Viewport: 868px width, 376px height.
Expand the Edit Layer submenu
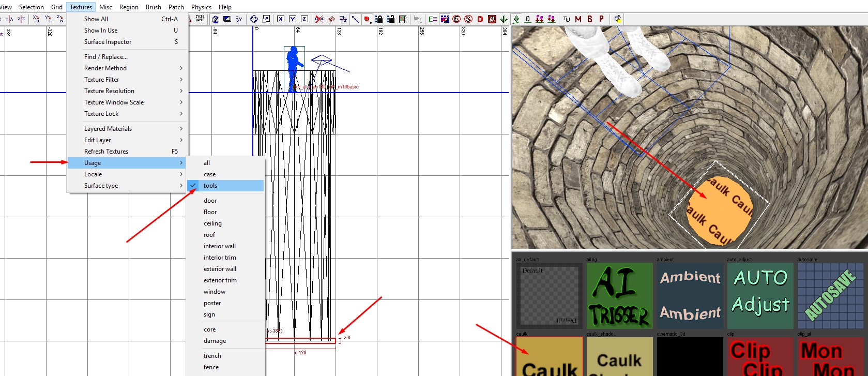pos(128,140)
